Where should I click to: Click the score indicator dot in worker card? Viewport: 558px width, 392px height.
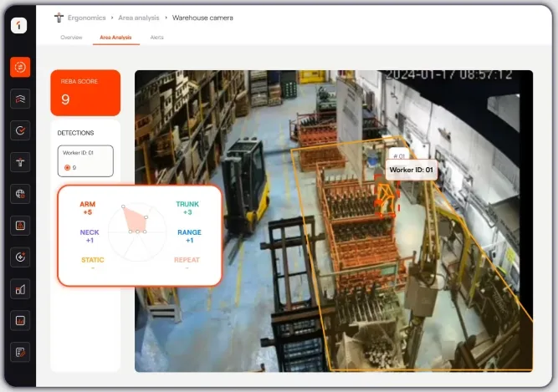(x=67, y=167)
